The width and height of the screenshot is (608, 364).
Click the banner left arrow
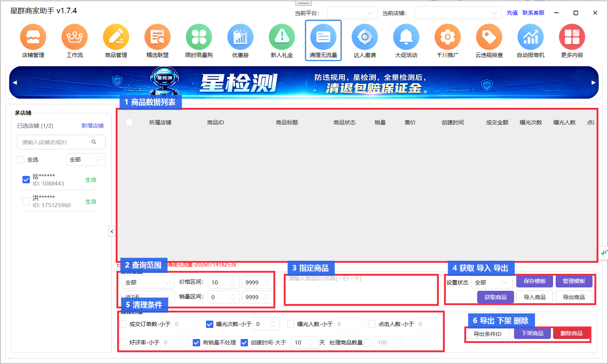(x=15, y=82)
